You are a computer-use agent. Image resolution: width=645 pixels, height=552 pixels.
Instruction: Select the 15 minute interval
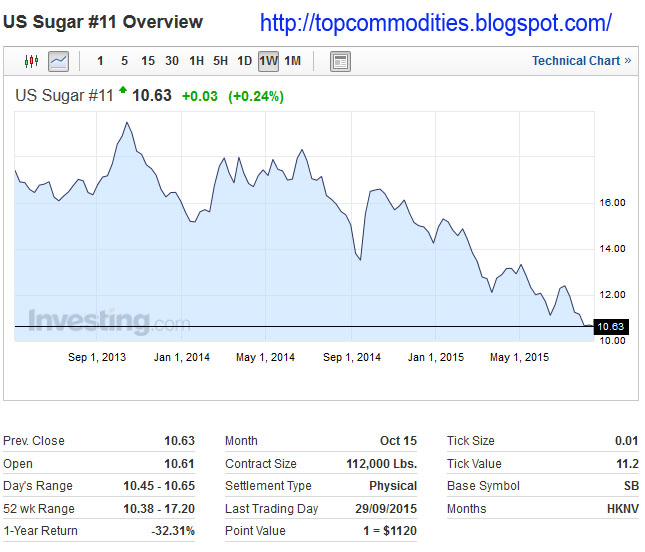pos(148,61)
